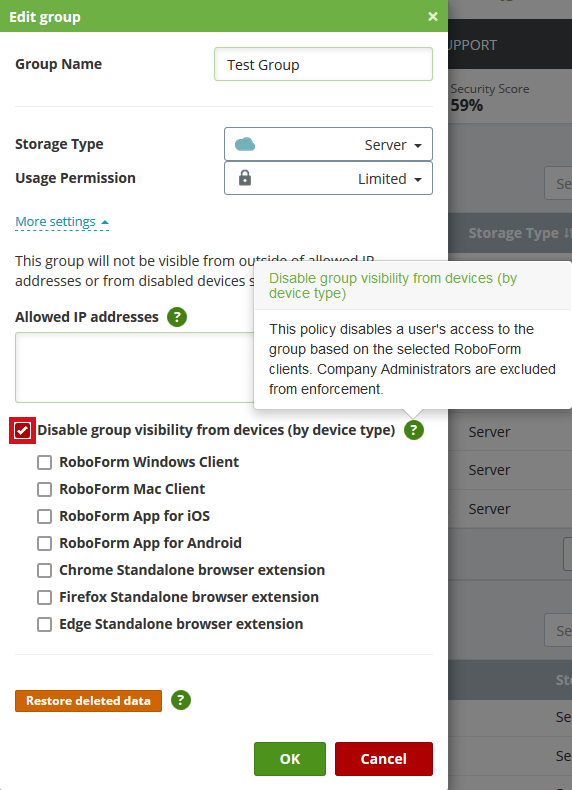572x790 pixels.
Task: Confirm changes with the OK button
Action: click(x=290, y=759)
